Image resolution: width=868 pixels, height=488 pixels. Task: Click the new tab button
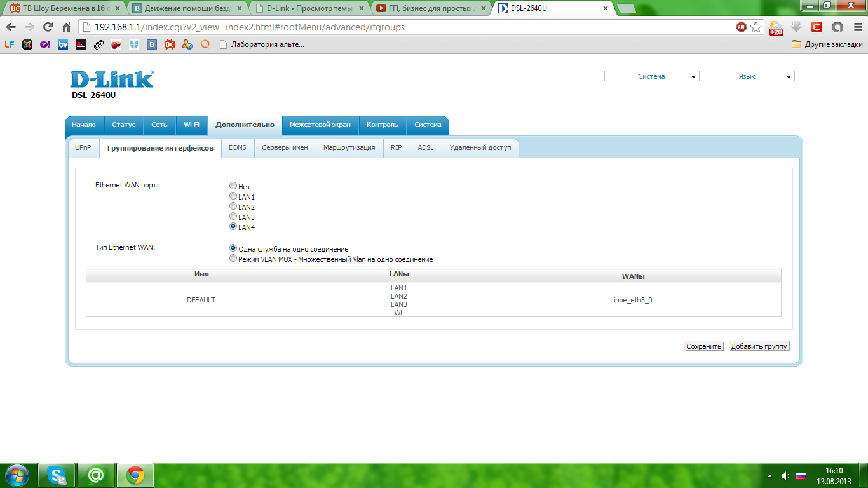point(627,8)
